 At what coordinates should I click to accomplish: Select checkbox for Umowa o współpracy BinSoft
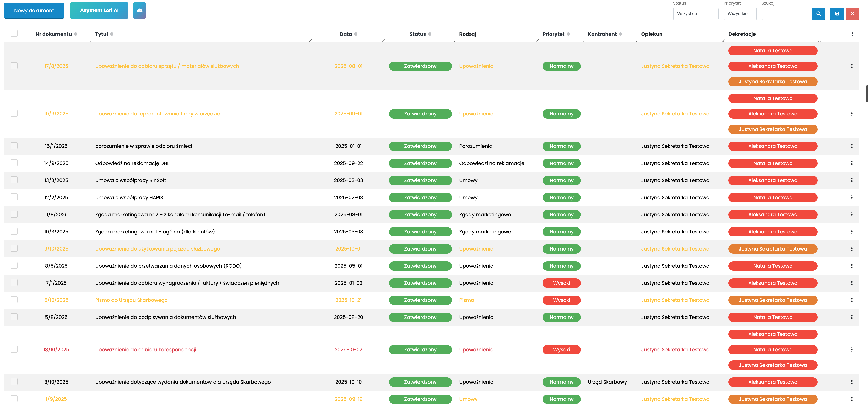(x=14, y=180)
